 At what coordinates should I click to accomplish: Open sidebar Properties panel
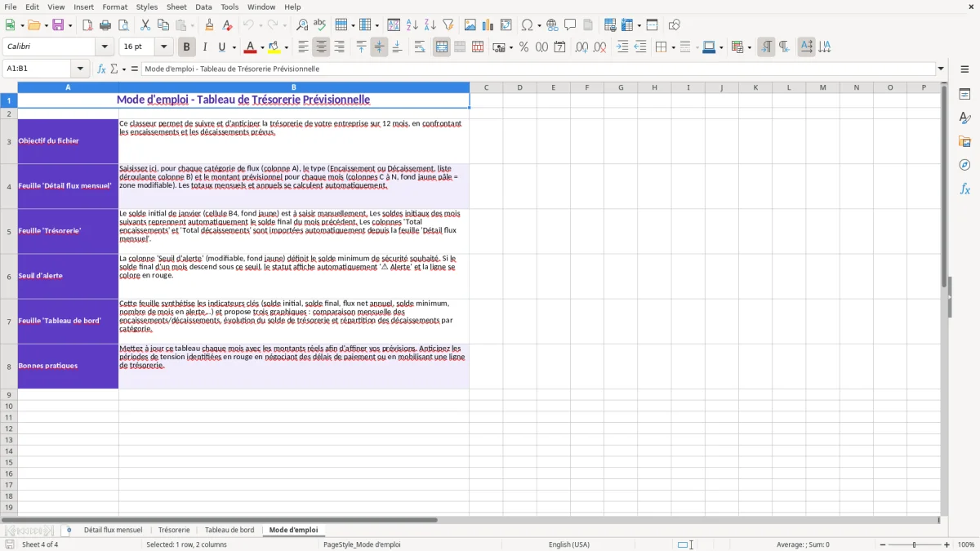pos(964,95)
